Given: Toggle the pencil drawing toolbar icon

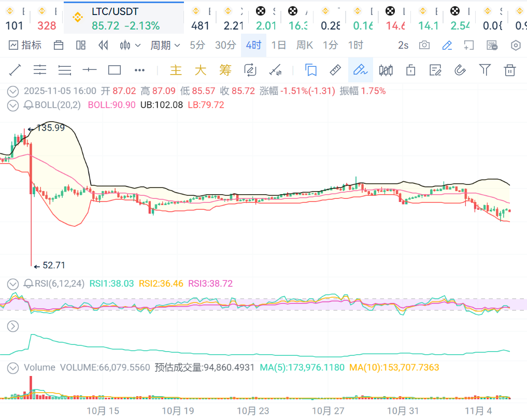Looking at the screenshot, I should [447, 46].
